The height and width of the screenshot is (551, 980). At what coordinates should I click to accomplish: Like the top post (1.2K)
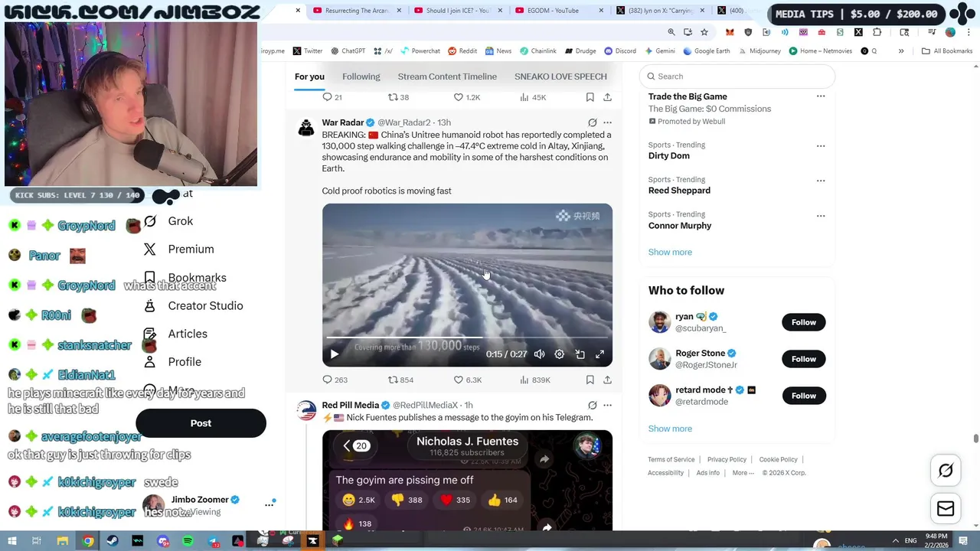467,97
